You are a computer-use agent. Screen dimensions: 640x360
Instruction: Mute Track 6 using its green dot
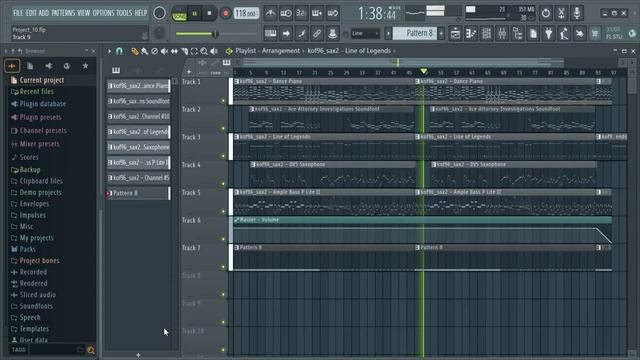(x=223, y=239)
